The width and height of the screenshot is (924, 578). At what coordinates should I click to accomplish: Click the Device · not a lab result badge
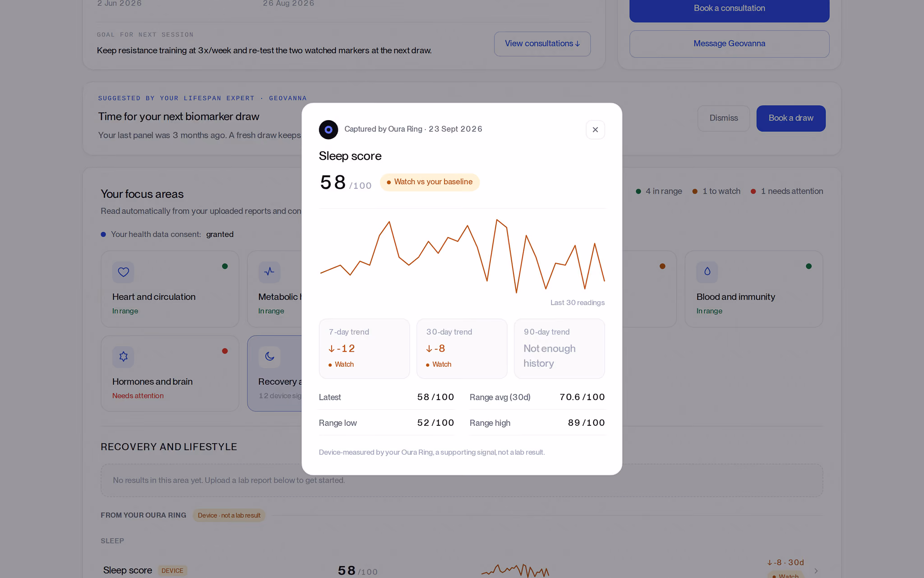pos(229,515)
